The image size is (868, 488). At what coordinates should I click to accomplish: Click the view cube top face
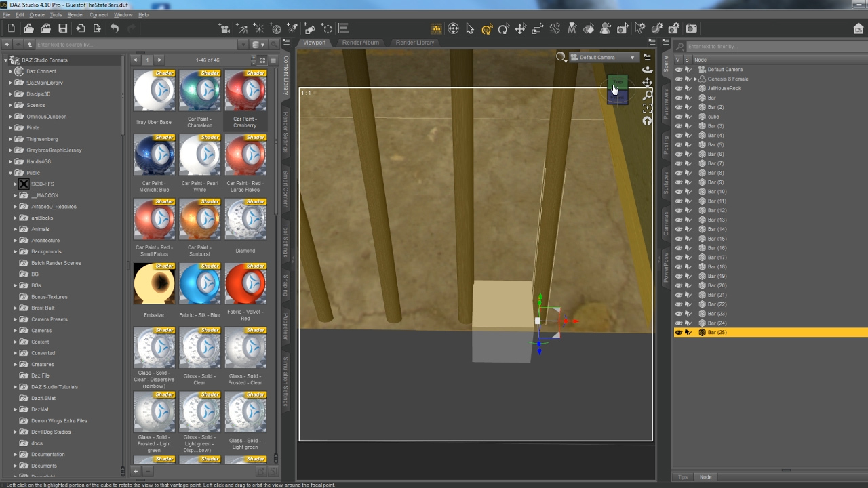[x=617, y=82]
